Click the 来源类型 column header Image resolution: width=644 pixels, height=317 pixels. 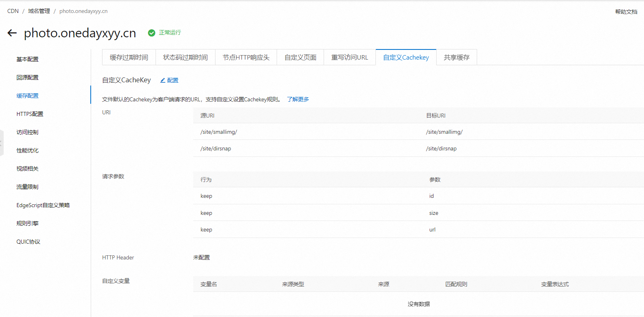click(293, 284)
